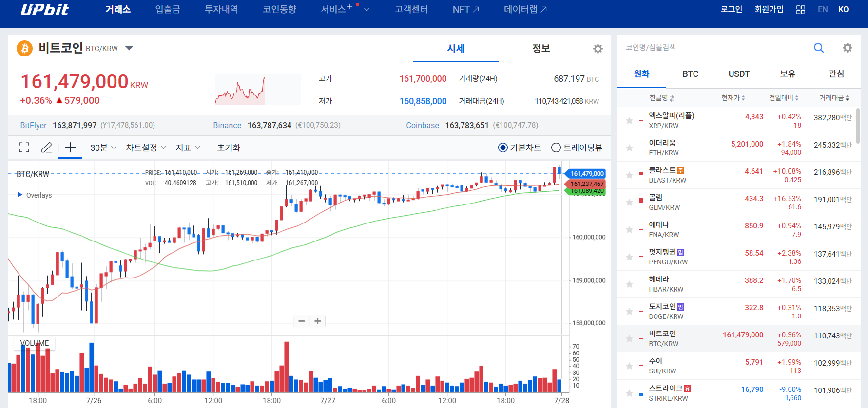The image size is (868, 408).
Task: Click the 초기화 reset button
Action: [x=229, y=148]
